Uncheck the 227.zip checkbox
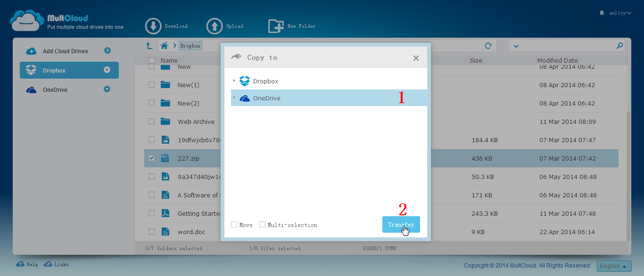 (x=151, y=158)
